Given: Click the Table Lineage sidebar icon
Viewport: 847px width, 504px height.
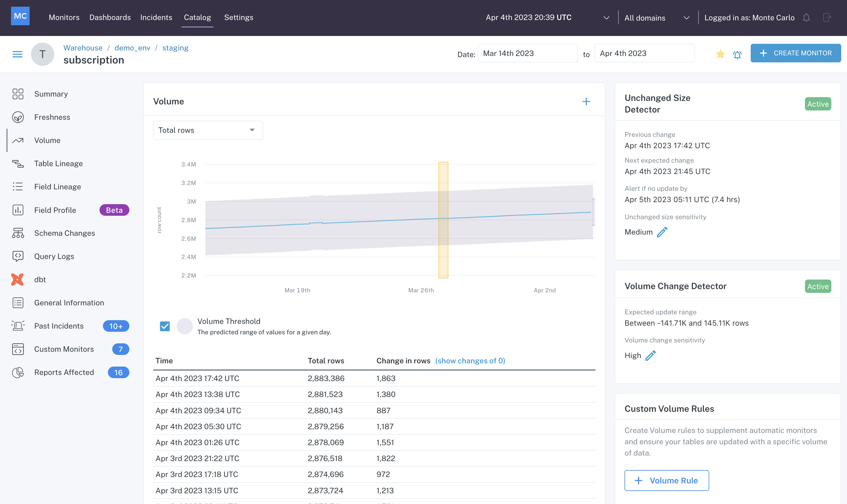Looking at the screenshot, I should 18,163.
